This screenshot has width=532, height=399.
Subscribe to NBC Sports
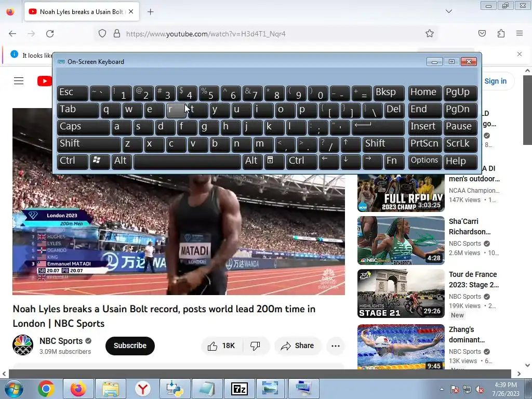pyautogui.click(x=130, y=345)
